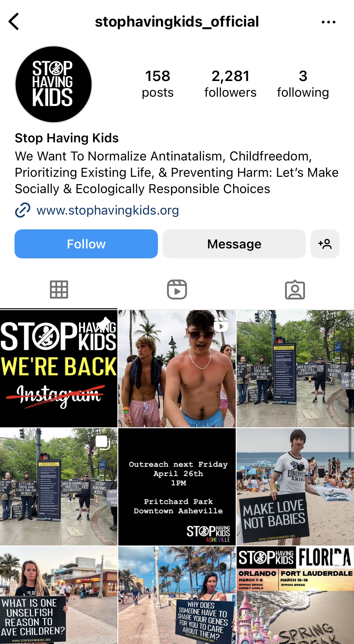Open the MAKE LOVE NOT BABIES post
The height and width of the screenshot is (644, 354).
tap(295, 487)
